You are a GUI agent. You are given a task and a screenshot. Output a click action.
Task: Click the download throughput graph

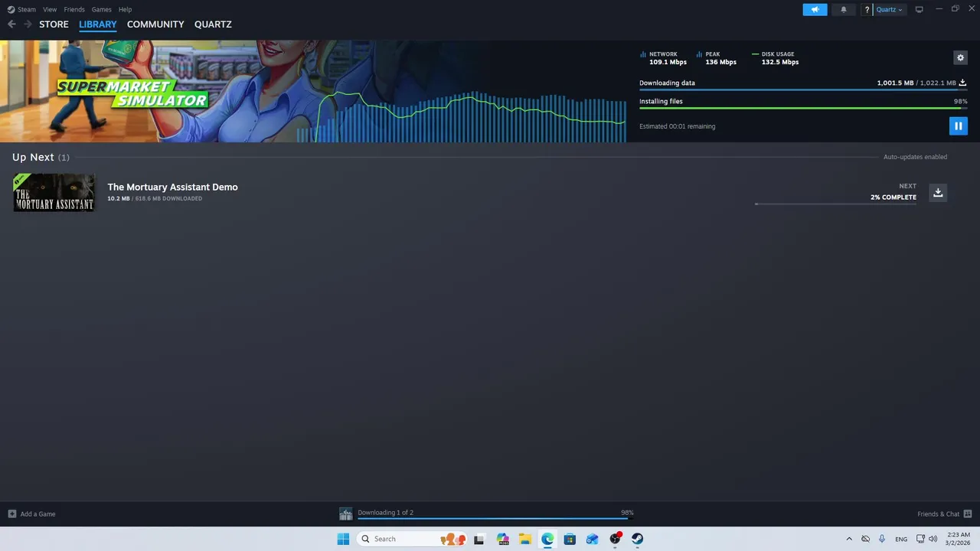(x=461, y=116)
